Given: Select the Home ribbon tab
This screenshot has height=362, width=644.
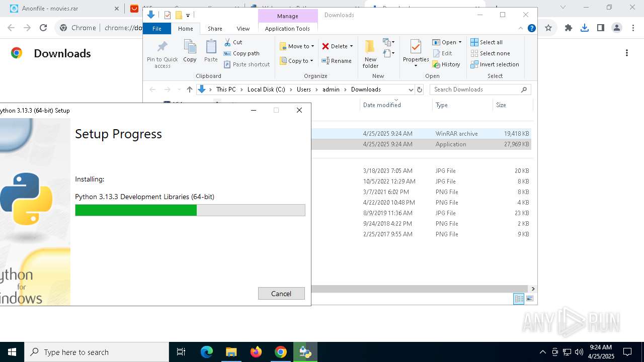Looking at the screenshot, I should click(186, 29).
